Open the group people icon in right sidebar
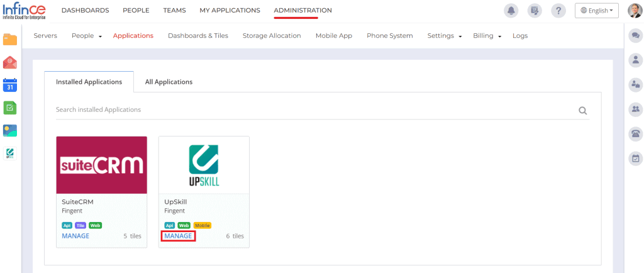 pyautogui.click(x=636, y=109)
